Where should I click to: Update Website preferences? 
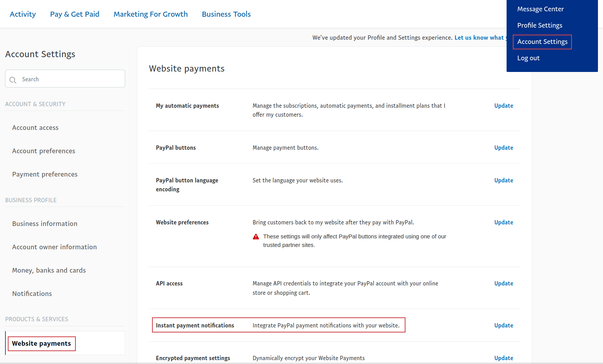point(503,222)
